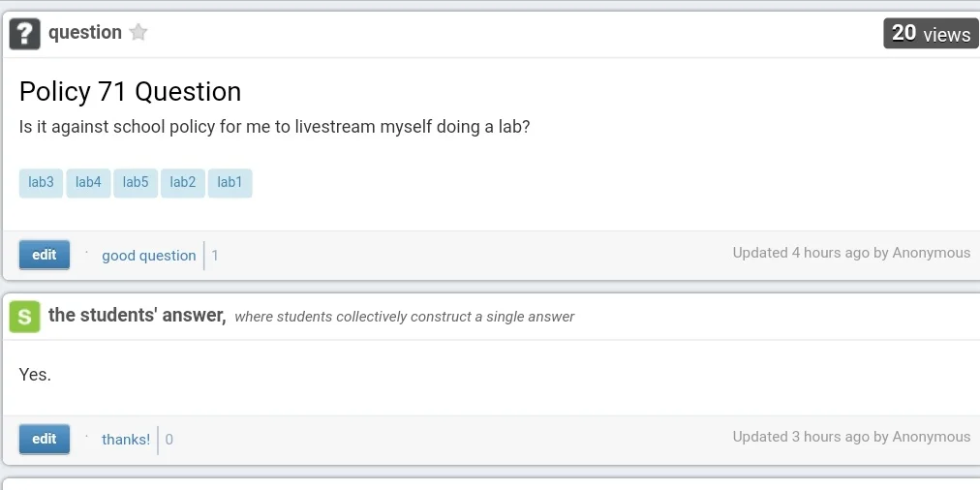Click the answer's Updated 3 hours ago text

851,436
